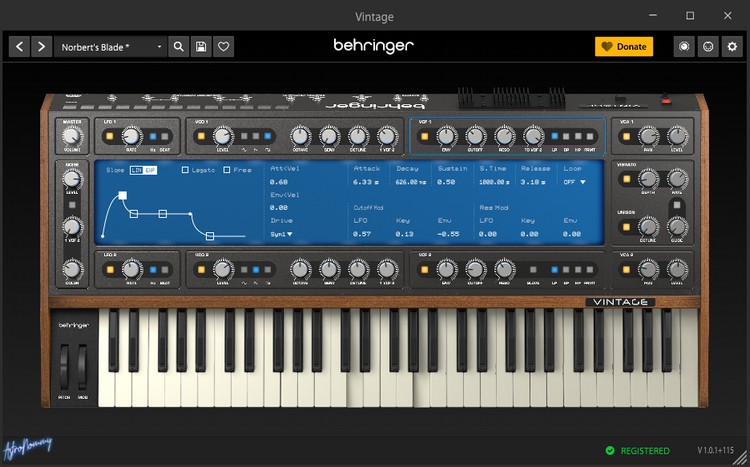Toggle the VCA 1 yellow power button

point(626,136)
